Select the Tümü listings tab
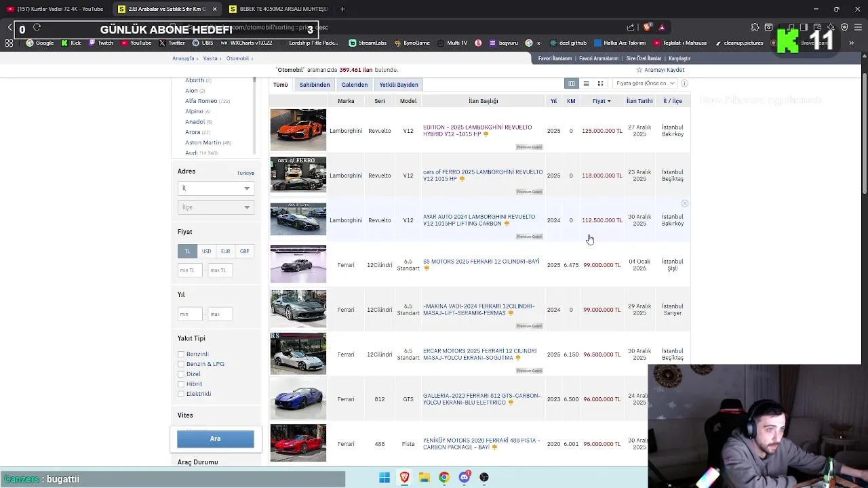The width and height of the screenshot is (868, 488). tap(281, 85)
